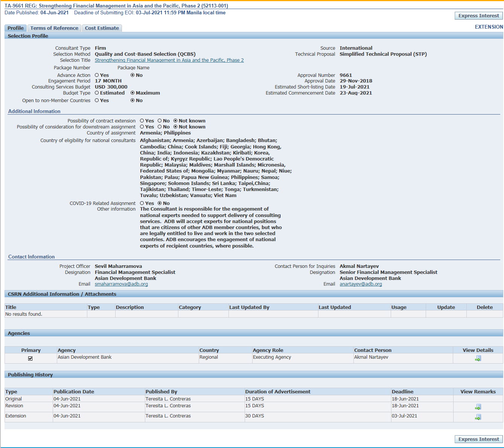Select Yes for COVID-19 Related Assignment
This screenshot has height=448, width=504.
coord(142,203)
